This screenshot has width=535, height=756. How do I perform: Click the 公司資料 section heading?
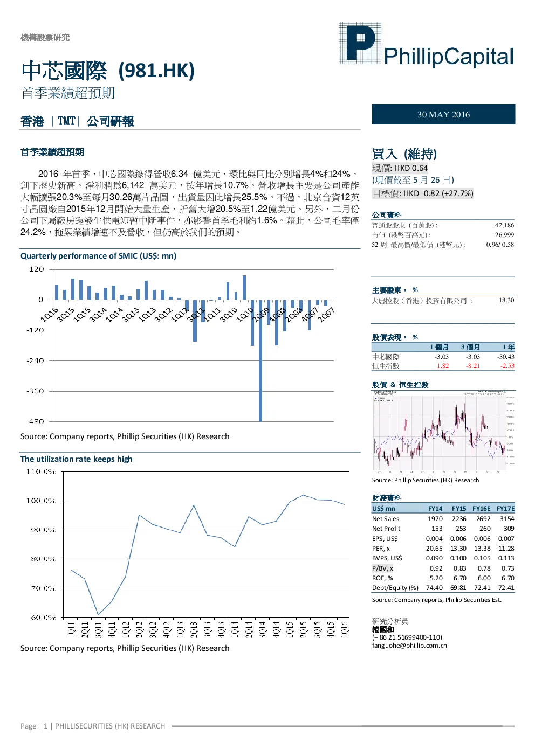[x=387, y=215]
